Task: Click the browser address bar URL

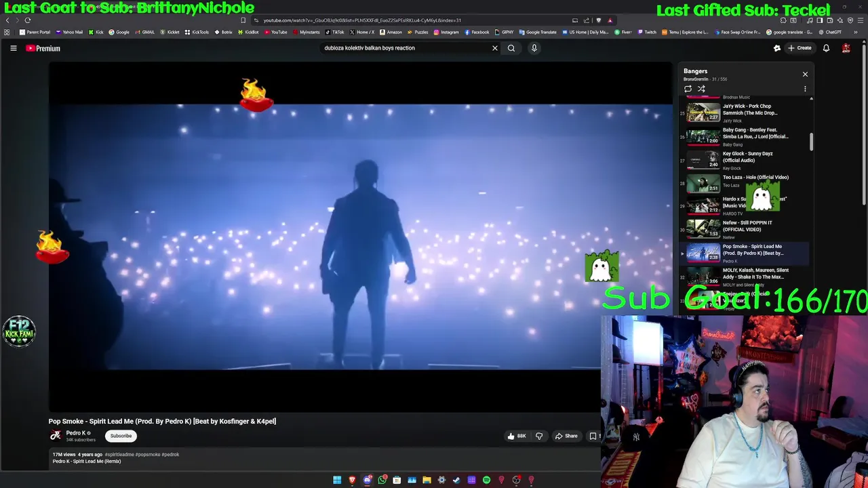Action: 362,20
